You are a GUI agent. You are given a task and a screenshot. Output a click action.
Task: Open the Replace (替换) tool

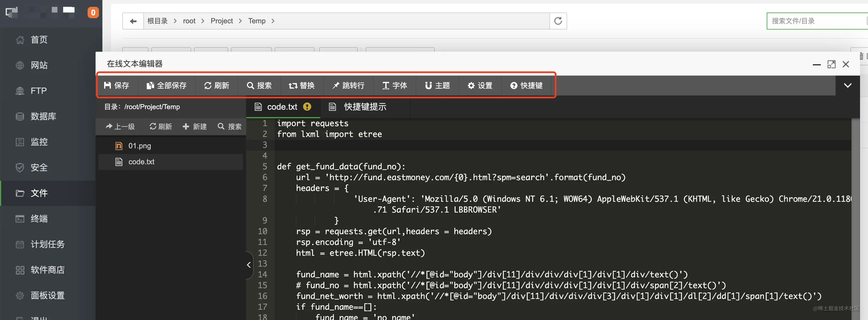[302, 85]
